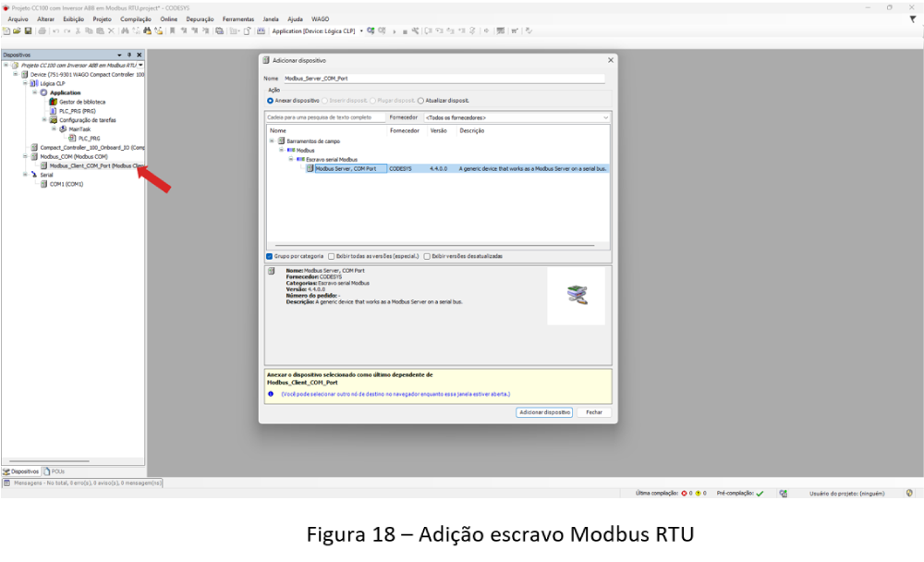The height and width of the screenshot is (562, 924).
Task: Click the Adicionar dispositivo button
Action: (x=544, y=412)
